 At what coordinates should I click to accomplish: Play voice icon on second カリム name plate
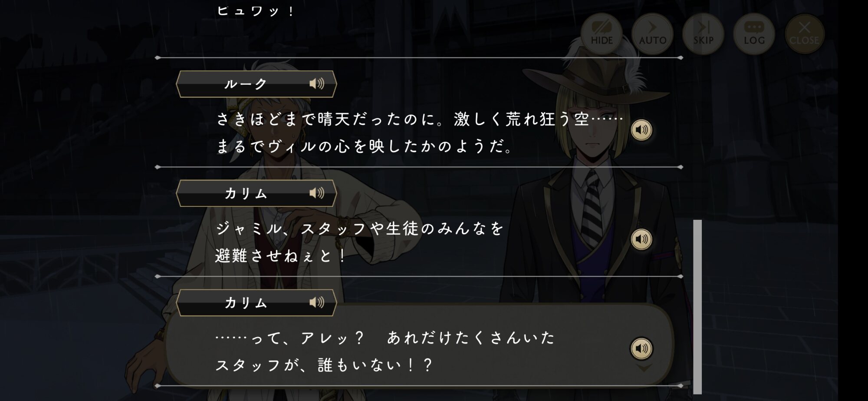[x=317, y=302]
